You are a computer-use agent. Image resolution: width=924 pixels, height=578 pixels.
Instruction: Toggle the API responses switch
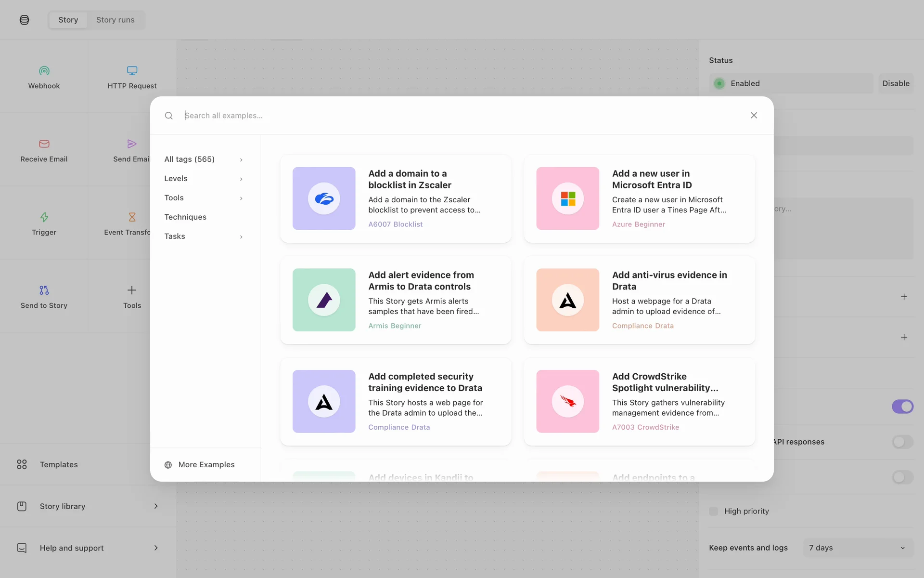click(902, 442)
